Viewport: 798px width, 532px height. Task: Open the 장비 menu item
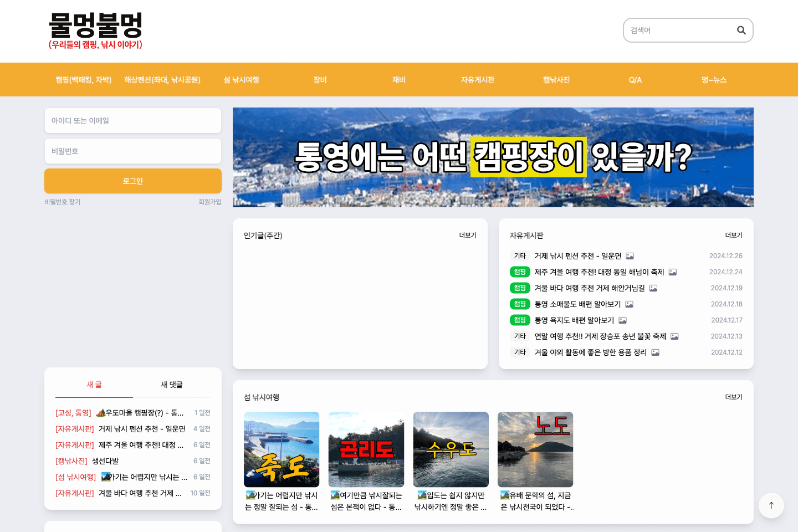pos(320,80)
